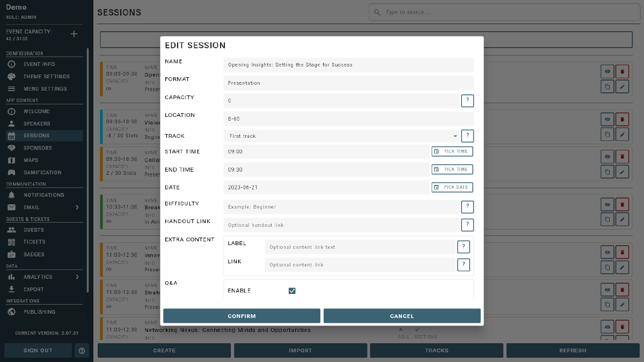Delete the Visionary session using the red trash icon
This screenshot has height=362, width=644.
click(623, 119)
